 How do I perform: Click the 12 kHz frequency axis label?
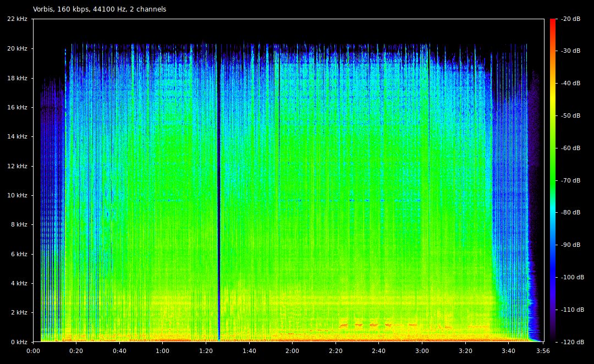pyautogui.click(x=17, y=166)
